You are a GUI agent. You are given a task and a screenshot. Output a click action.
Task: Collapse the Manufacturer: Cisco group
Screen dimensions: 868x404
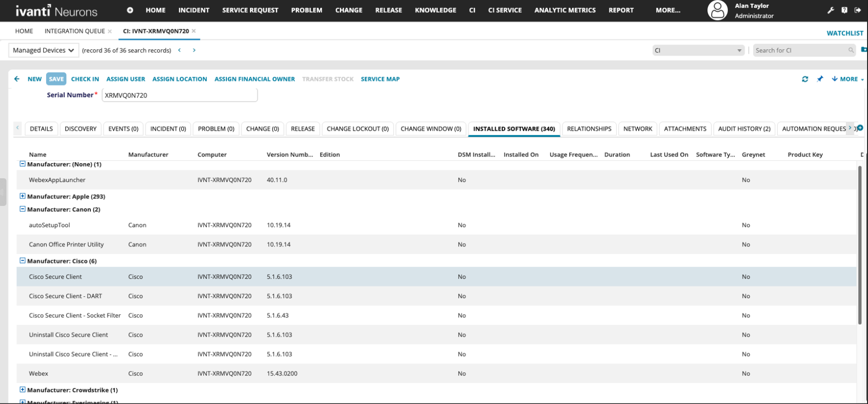(22, 261)
